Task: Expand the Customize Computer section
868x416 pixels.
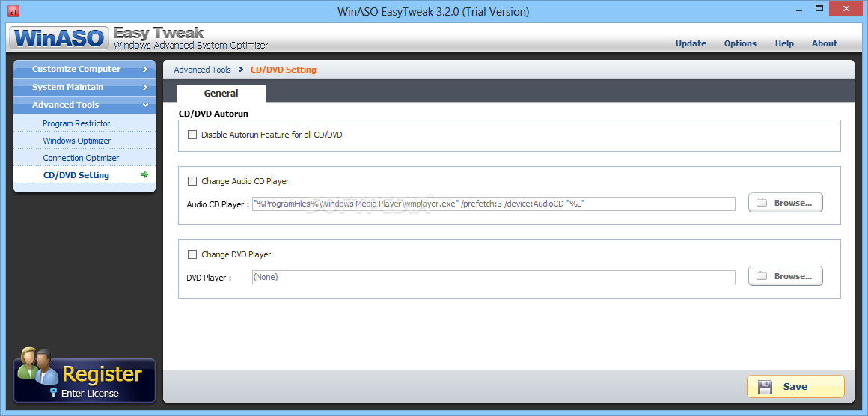Action: (x=84, y=69)
